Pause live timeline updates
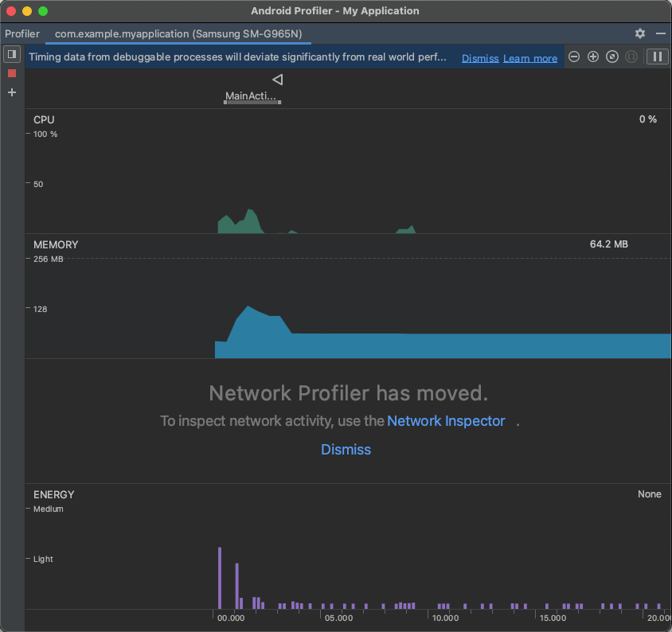Image resolution: width=672 pixels, height=632 pixels. [x=658, y=57]
